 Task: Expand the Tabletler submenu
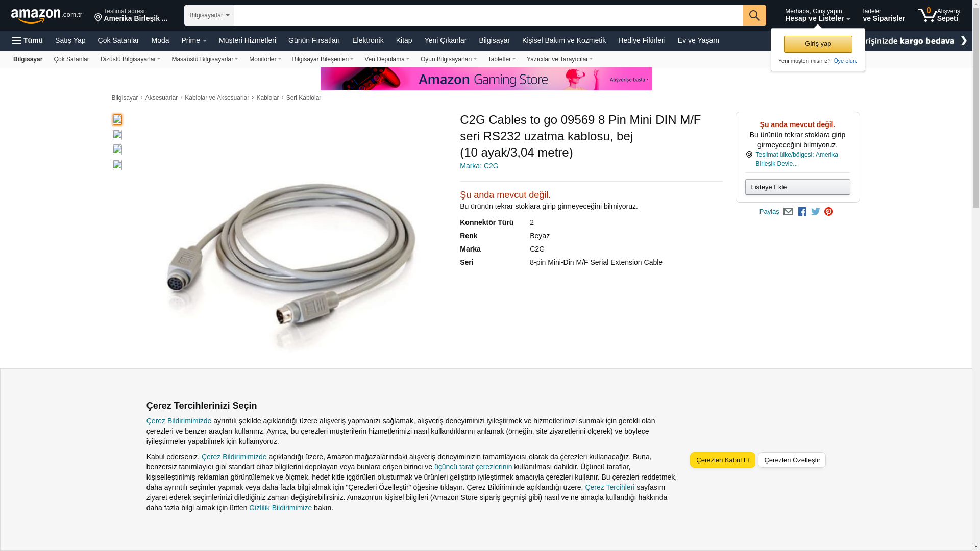[x=502, y=59]
